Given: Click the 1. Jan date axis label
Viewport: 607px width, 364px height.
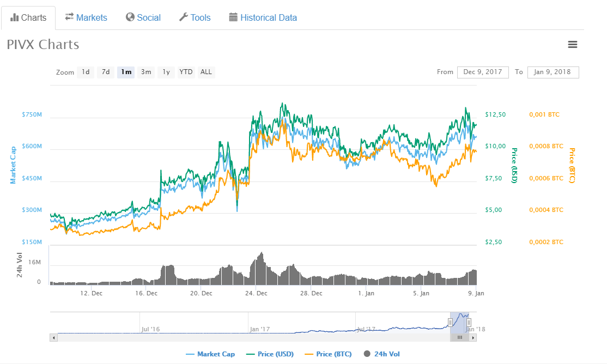Looking at the screenshot, I should point(366,293).
